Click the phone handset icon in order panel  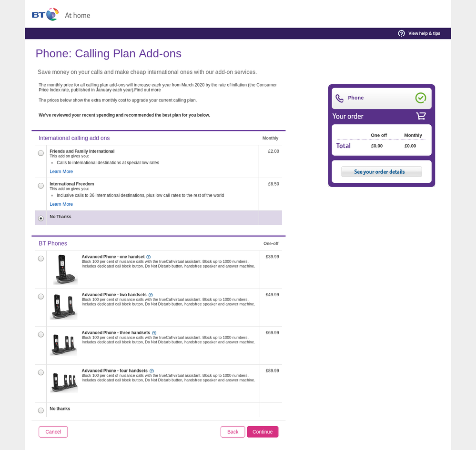point(339,98)
